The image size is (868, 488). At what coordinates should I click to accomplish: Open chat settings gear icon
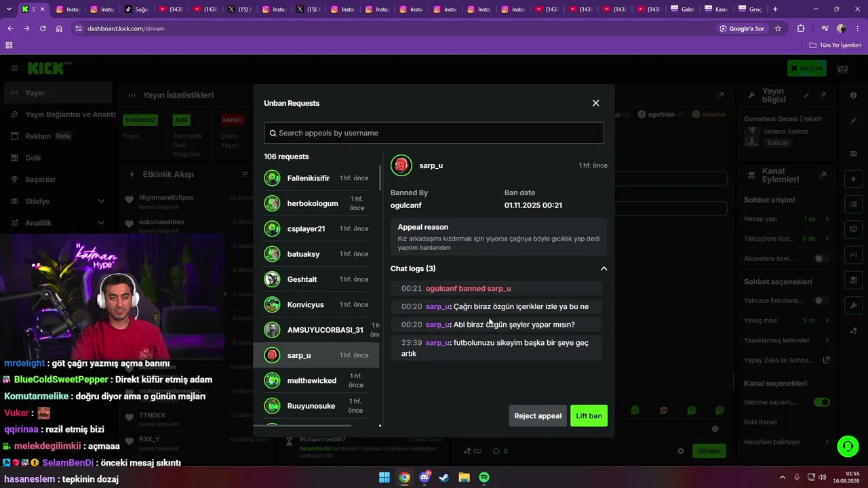click(681, 451)
